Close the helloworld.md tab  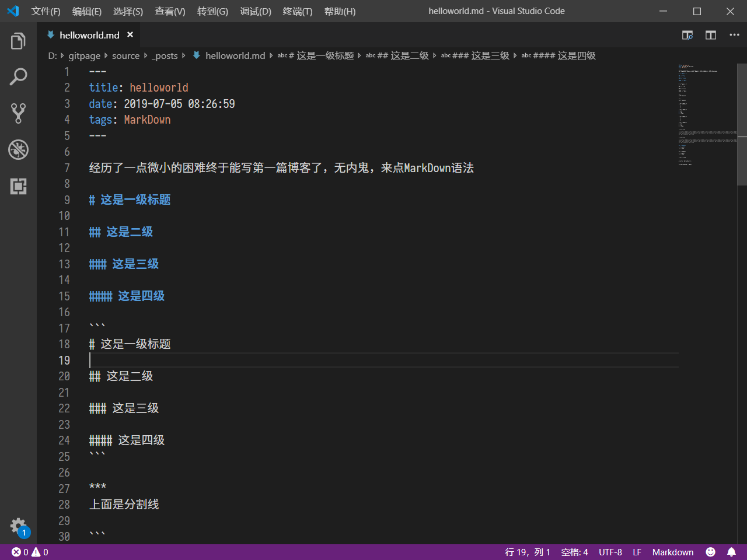pyautogui.click(x=130, y=35)
